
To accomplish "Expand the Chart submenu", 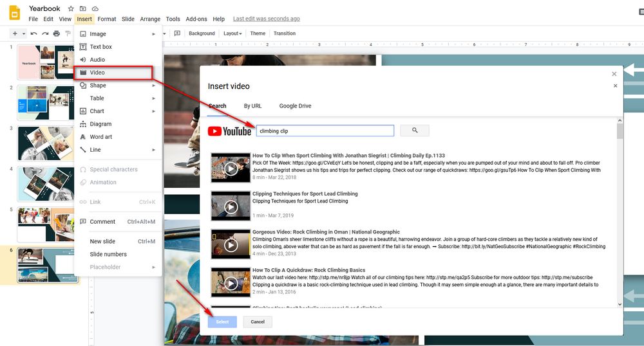I will 118,111.
